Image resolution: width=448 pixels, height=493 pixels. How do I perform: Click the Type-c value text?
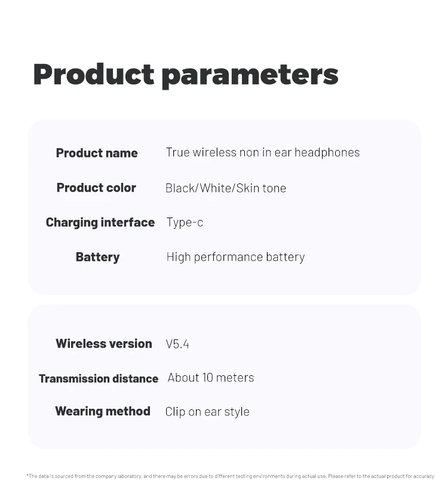pyautogui.click(x=185, y=223)
